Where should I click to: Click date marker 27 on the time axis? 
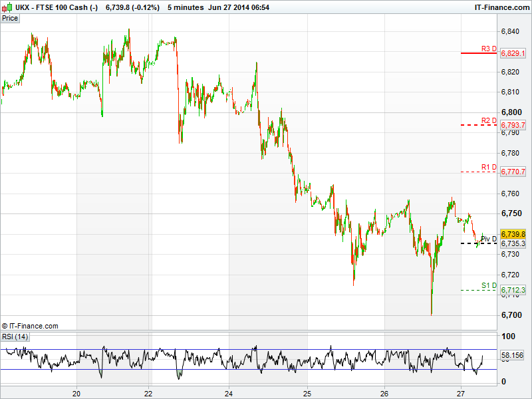[461, 392]
